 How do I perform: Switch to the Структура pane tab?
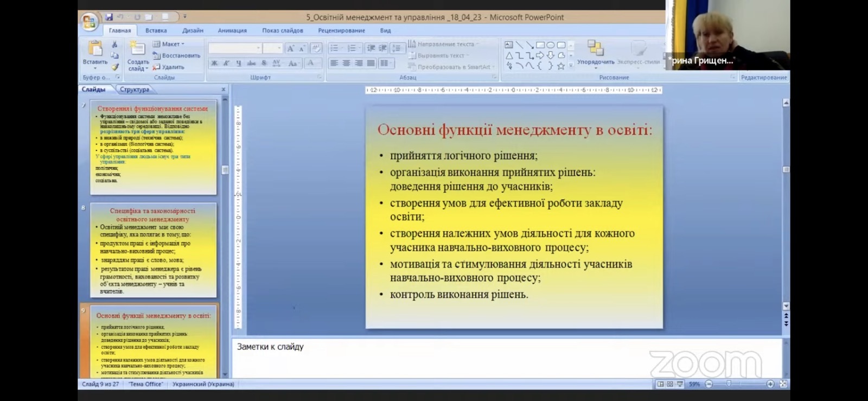pos(134,90)
